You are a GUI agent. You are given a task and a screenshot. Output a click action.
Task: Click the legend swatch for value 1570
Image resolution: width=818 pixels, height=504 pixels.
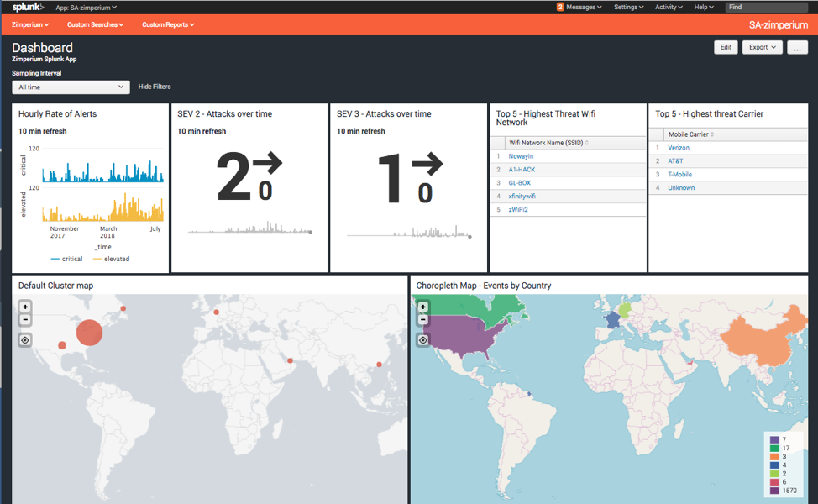(774, 491)
